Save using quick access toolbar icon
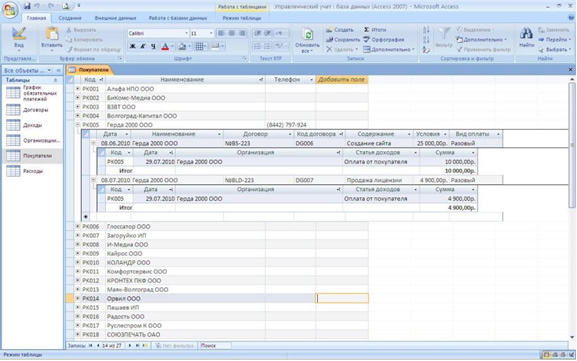Viewport: 577px width, 361px height. coord(27,6)
